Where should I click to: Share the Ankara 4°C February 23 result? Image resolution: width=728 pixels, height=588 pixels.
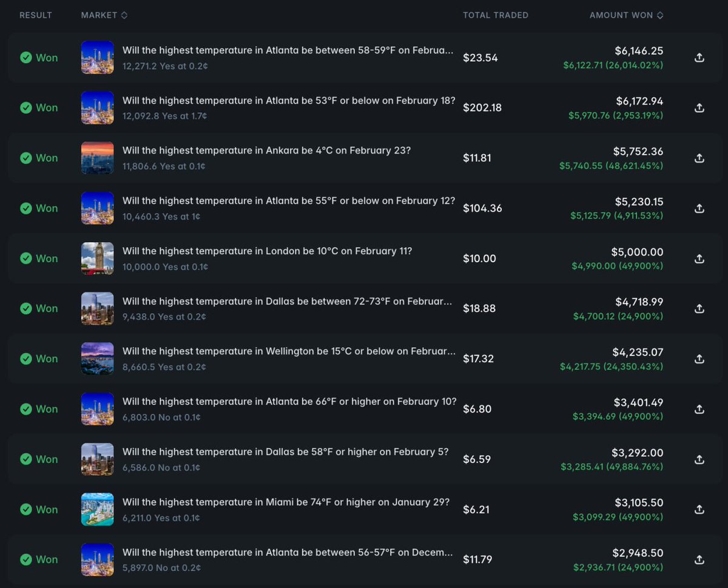[699, 158]
